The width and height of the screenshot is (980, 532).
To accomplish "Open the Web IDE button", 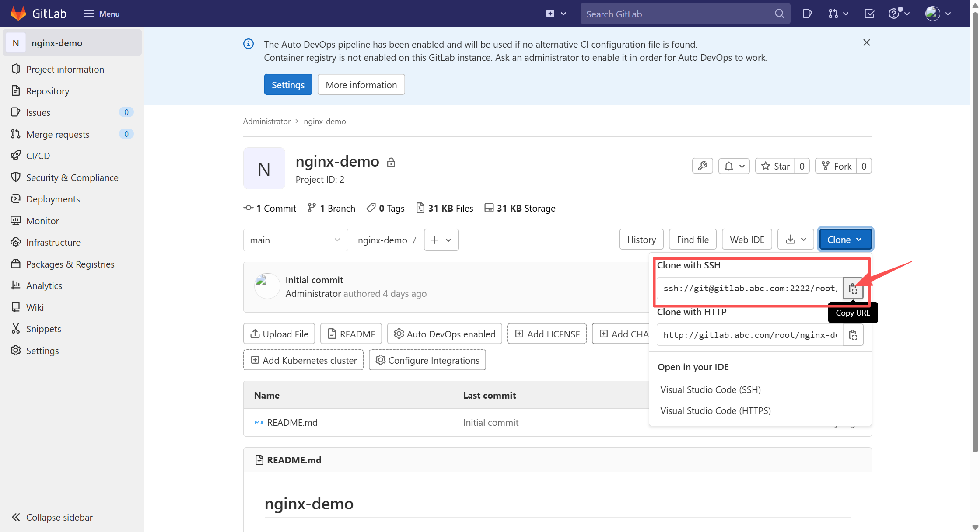I will (747, 240).
